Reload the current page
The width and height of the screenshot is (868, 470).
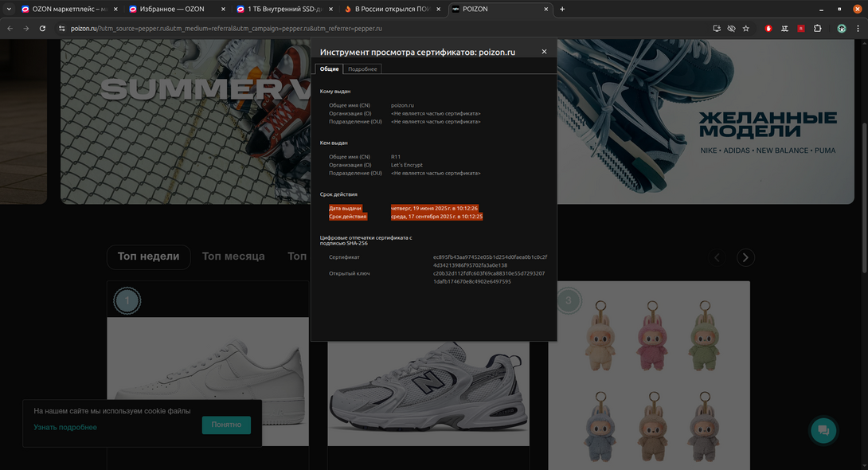coord(42,28)
